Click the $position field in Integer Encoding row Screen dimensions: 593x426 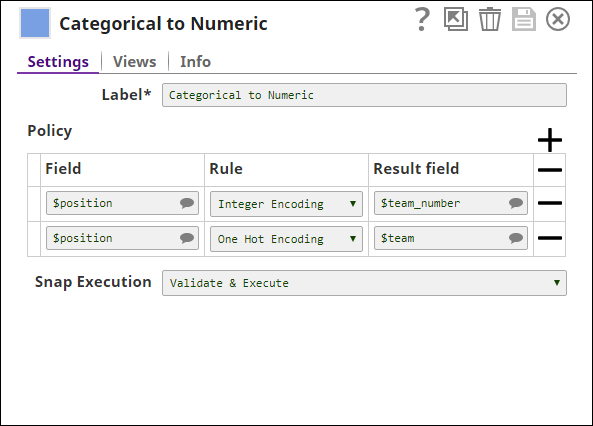tap(122, 203)
